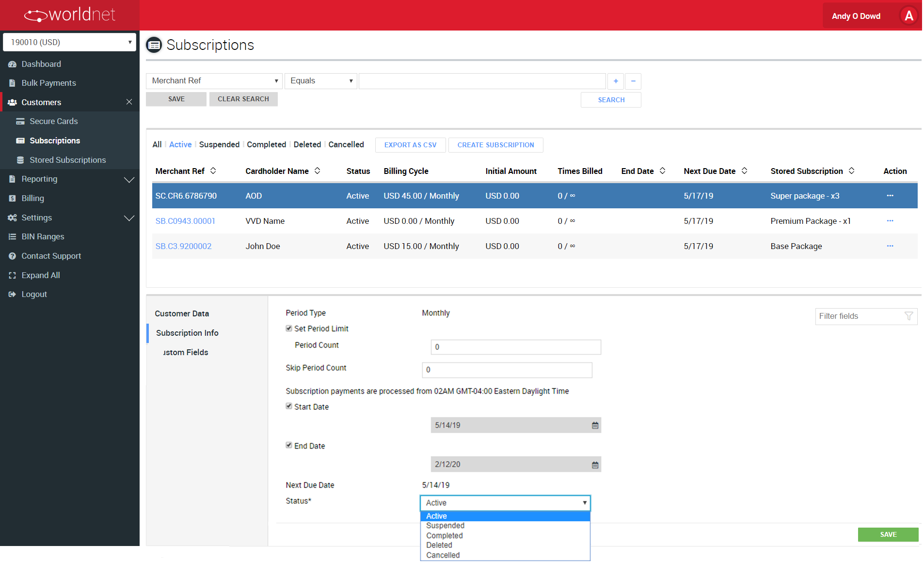Open the Customer Data section tab

pyautogui.click(x=182, y=313)
